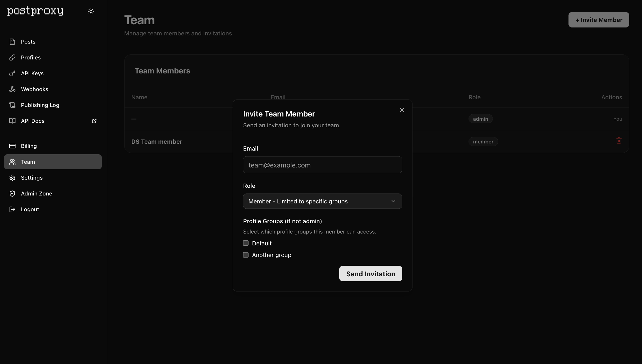
Task: Click the Logout arrow icon
Action: [x=12, y=209]
